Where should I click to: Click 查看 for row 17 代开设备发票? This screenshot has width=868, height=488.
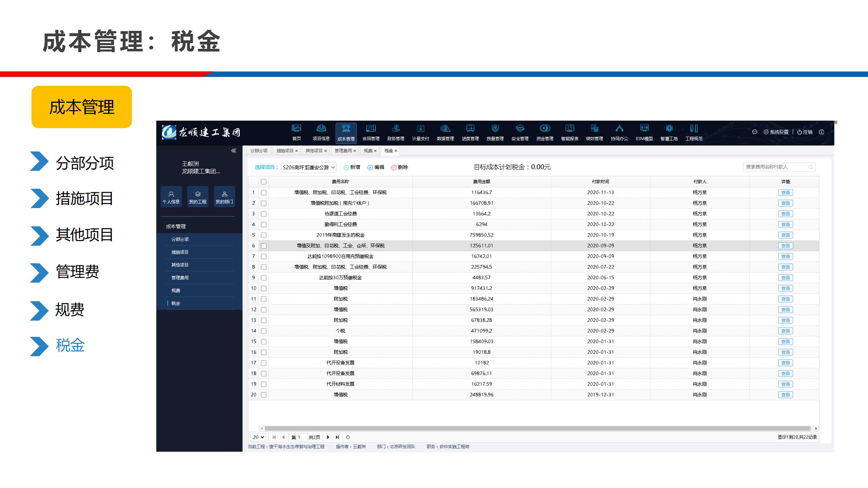786,363
